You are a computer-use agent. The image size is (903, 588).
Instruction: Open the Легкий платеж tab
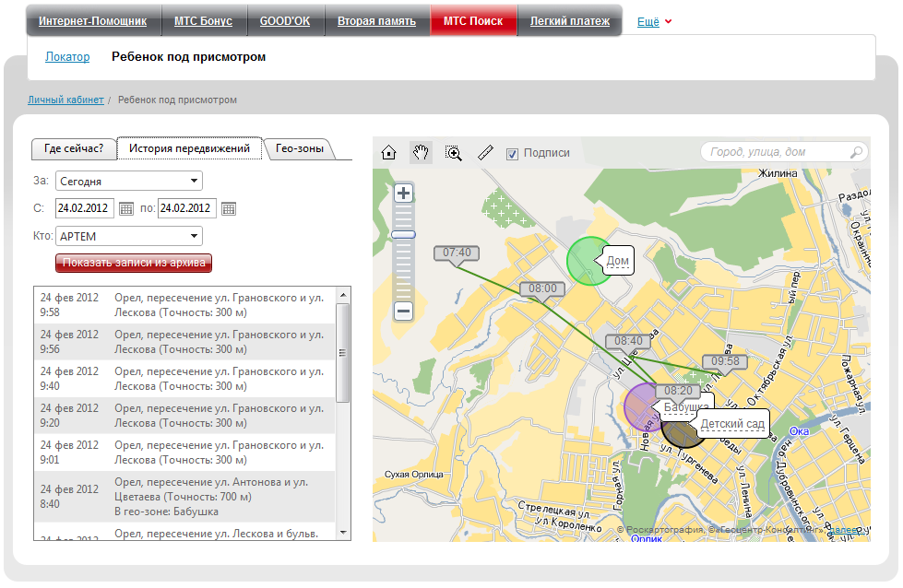click(569, 21)
